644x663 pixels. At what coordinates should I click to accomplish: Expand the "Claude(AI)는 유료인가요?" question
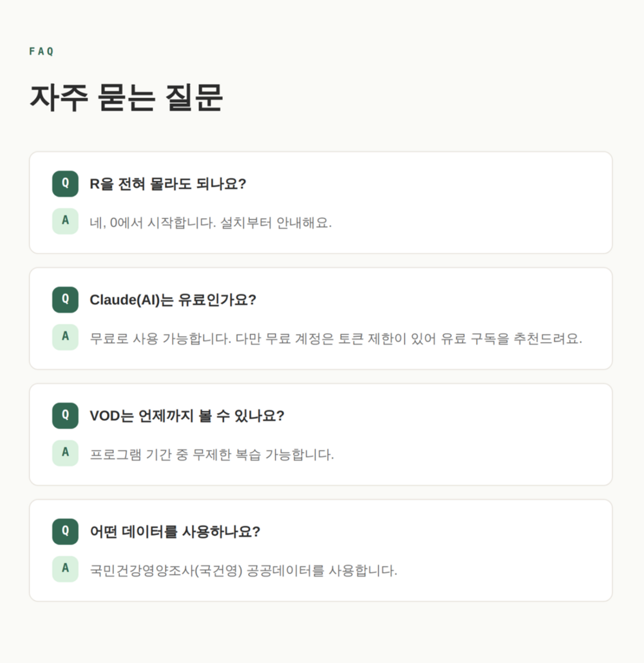173,300
